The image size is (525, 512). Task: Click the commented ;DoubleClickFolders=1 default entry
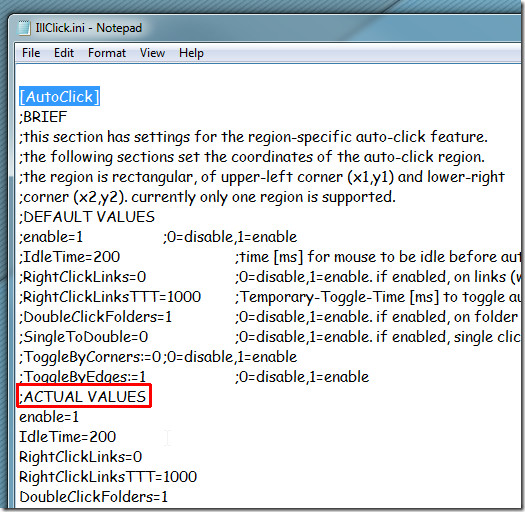pyautogui.click(x=95, y=317)
